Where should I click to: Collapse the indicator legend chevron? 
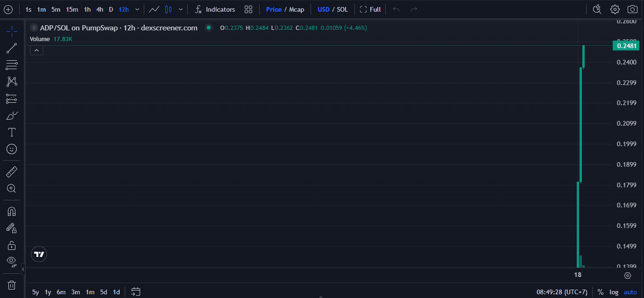click(36, 50)
